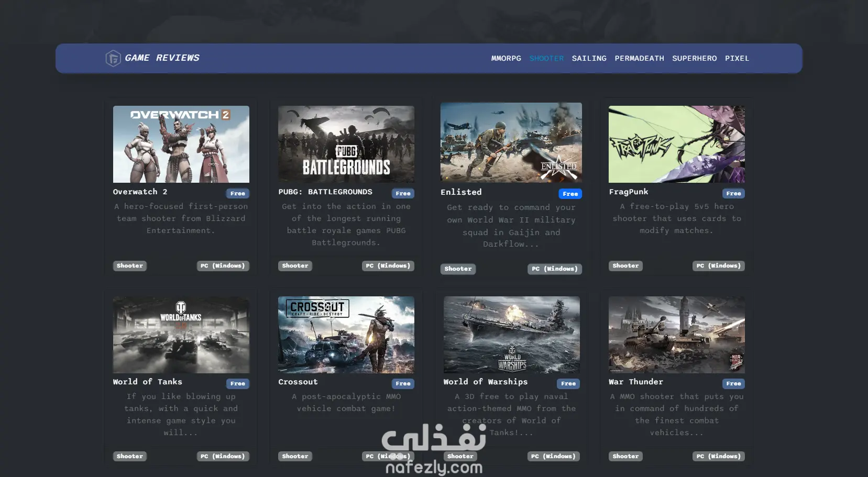Select PC (Windows) tag on World of Tanks card
Screen dimensions: 868x477
coord(223,456)
